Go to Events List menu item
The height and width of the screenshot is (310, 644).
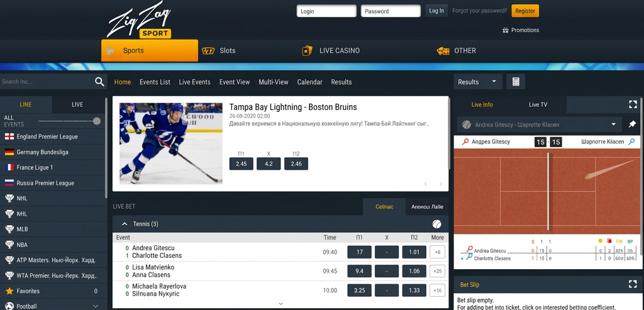155,82
